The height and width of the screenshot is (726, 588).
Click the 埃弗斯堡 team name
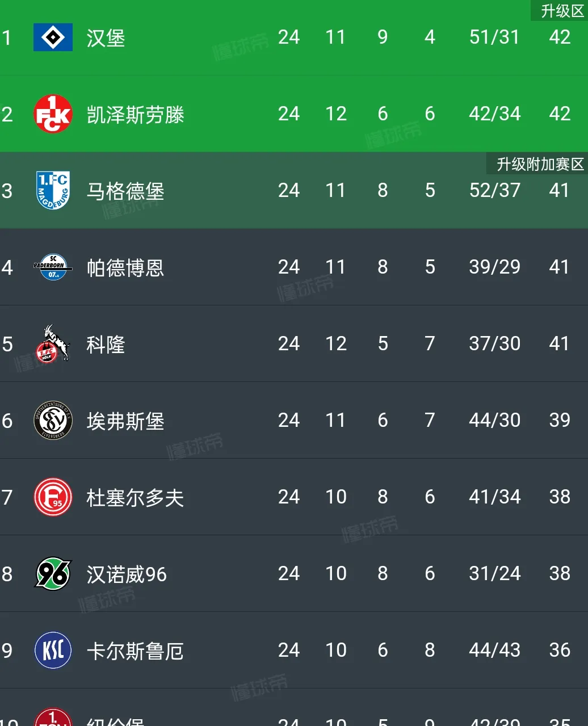pos(125,421)
